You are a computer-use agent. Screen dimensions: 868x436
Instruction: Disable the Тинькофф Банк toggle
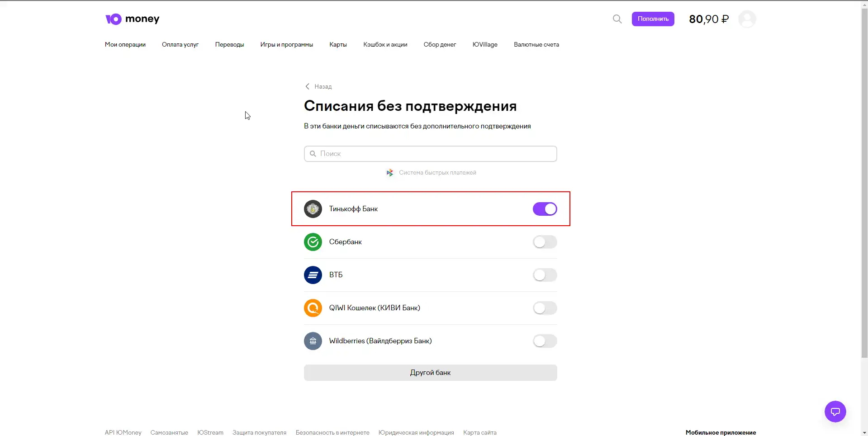pos(545,209)
